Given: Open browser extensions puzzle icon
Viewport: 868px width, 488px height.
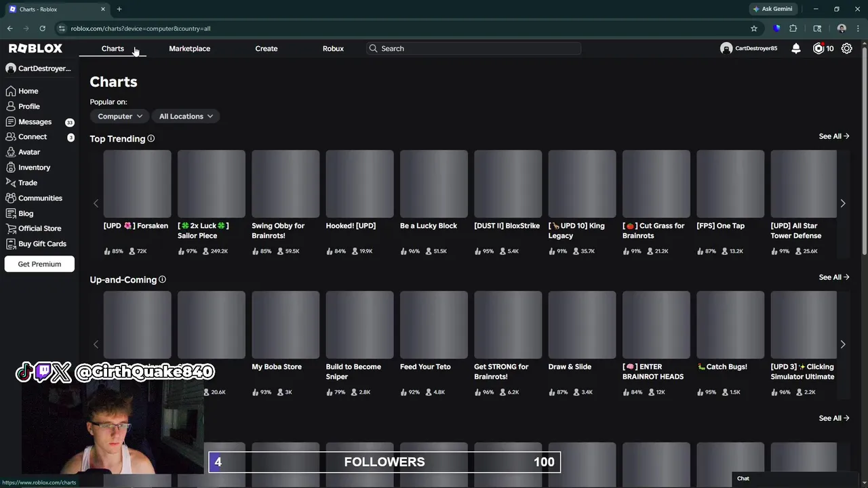Looking at the screenshot, I should 793,28.
